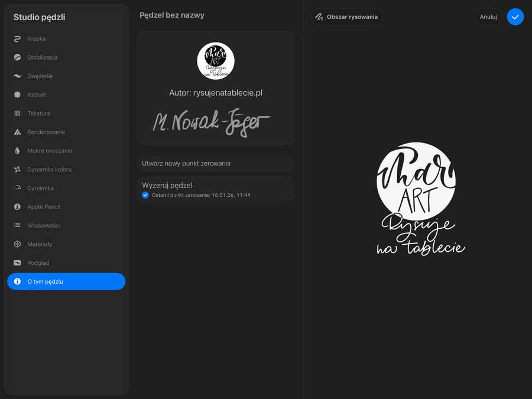Select the Dynamika koloru icon
This screenshot has height=399, width=532.
17,169
